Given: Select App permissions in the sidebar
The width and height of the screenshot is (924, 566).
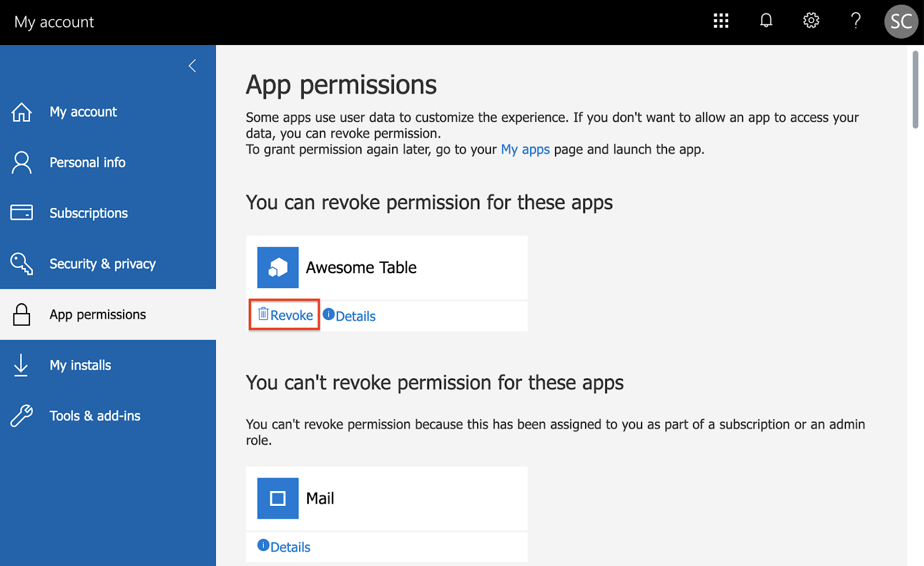Looking at the screenshot, I should [x=108, y=314].
